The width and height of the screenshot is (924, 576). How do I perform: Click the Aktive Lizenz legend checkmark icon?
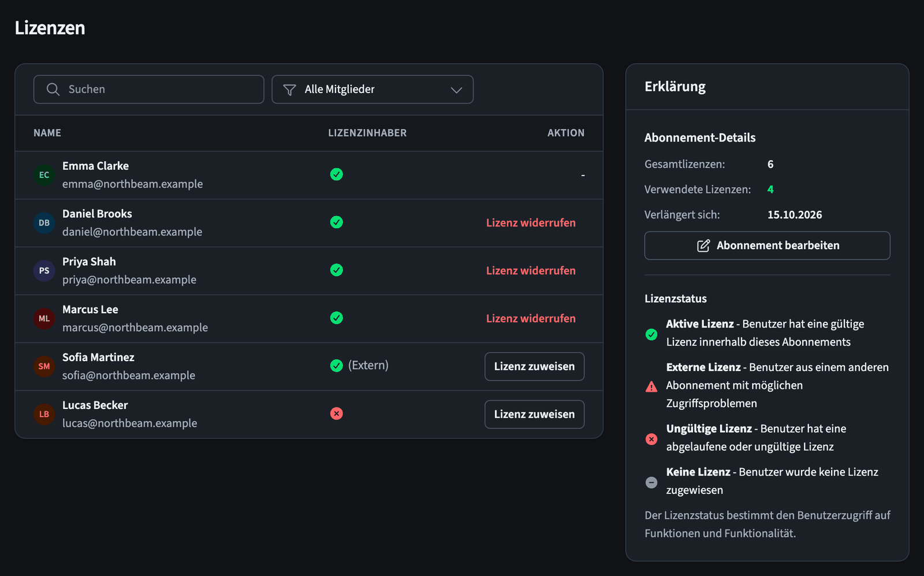click(651, 335)
